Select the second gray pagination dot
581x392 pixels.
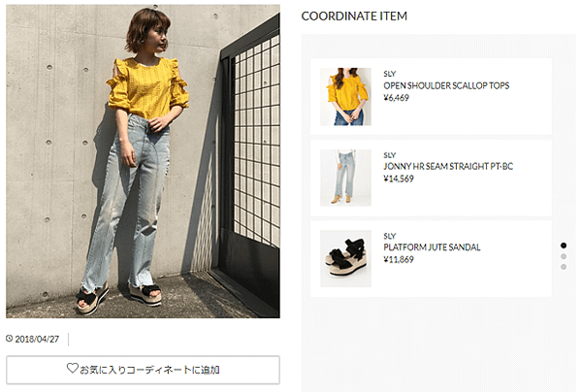point(564,256)
